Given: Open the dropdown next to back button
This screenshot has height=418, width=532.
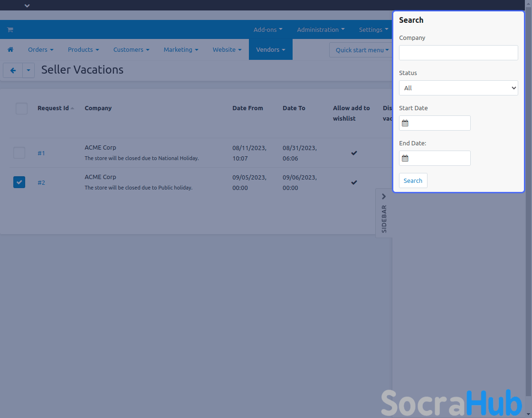Looking at the screenshot, I should tap(28, 70).
